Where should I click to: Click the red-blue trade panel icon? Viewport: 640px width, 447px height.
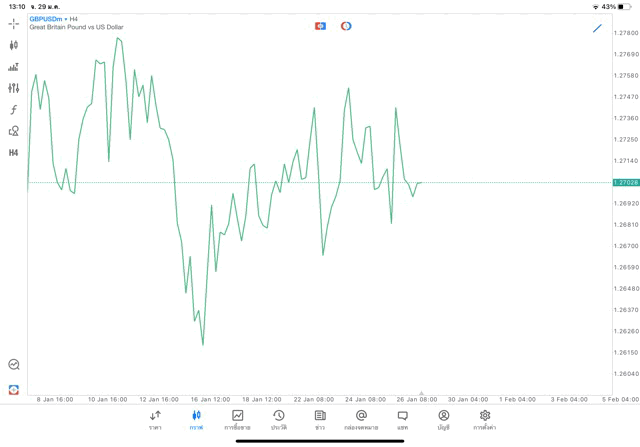(320, 26)
